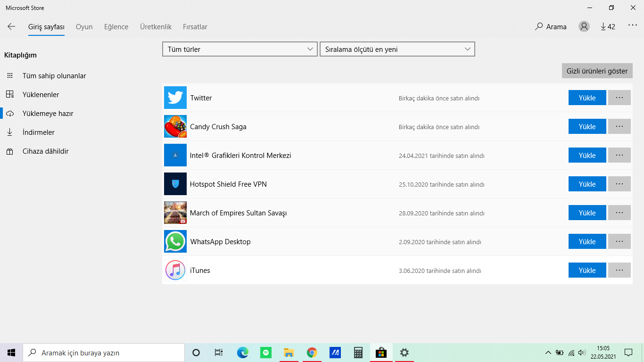Open downloads queue showing 42

(x=608, y=26)
